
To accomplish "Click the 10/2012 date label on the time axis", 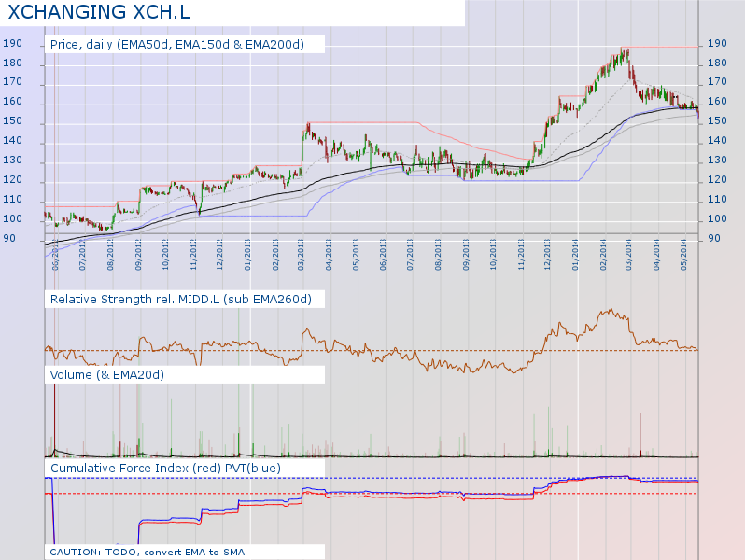I will coord(165,255).
